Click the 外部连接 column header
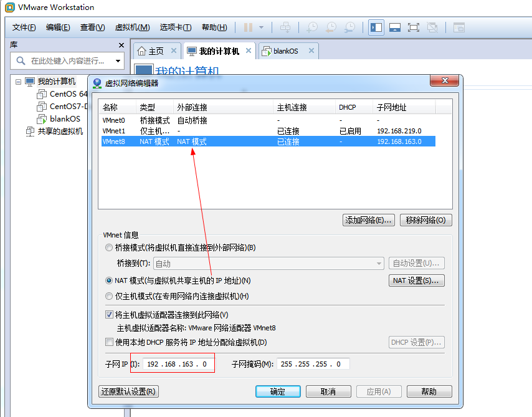 pyautogui.click(x=223, y=107)
